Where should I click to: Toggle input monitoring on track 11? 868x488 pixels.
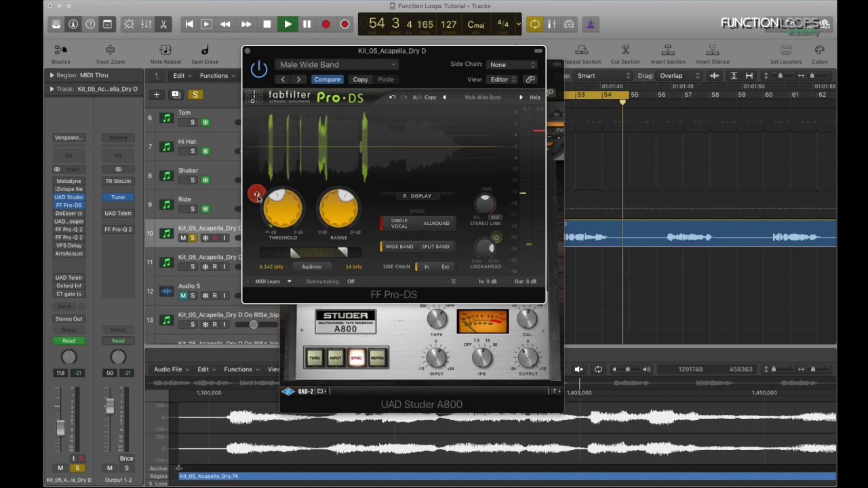click(224, 266)
